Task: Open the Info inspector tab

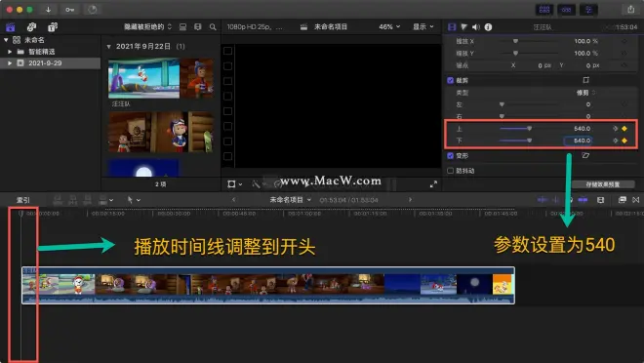Action: [x=488, y=27]
